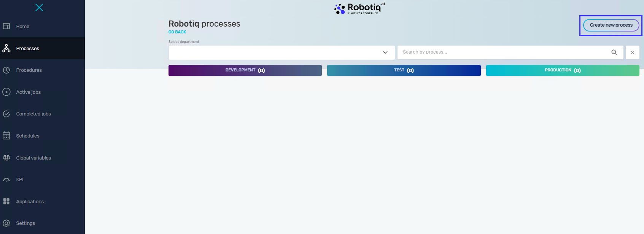Open Active jobs page

(x=42, y=92)
